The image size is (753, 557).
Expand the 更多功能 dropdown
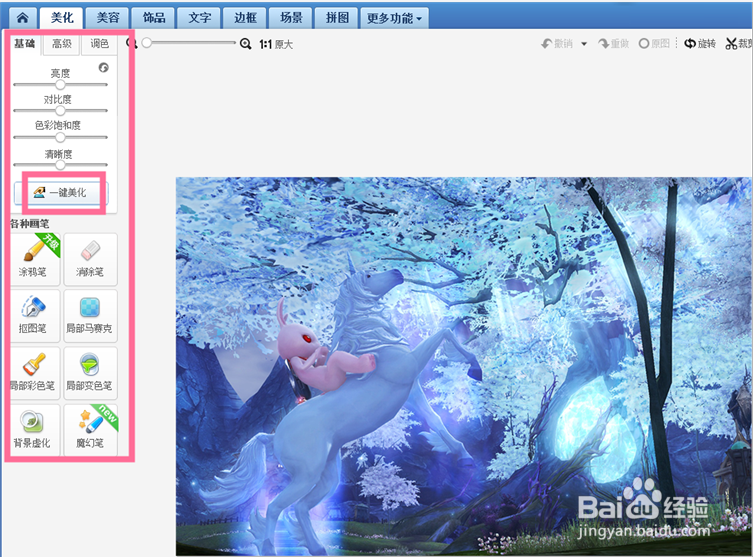click(x=394, y=18)
